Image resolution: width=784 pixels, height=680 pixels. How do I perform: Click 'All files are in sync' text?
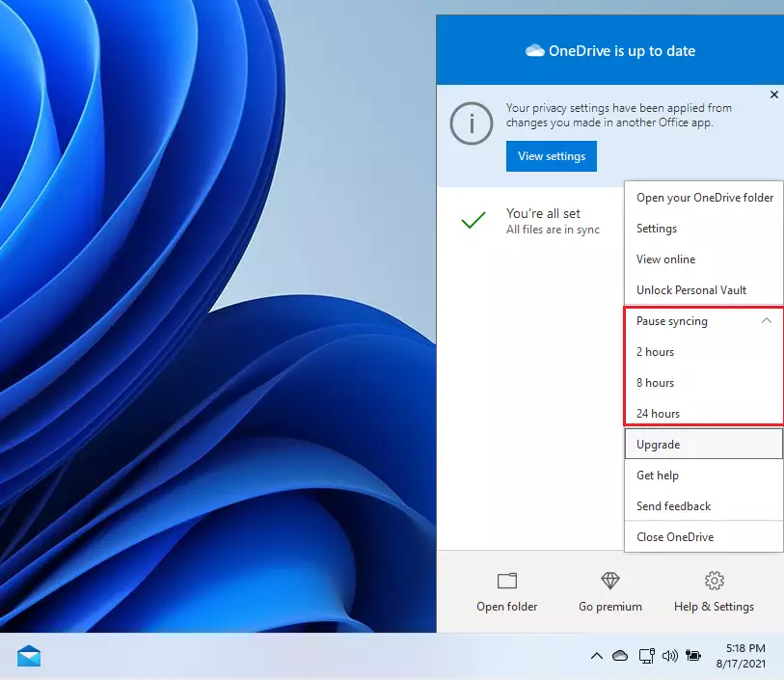pos(553,230)
